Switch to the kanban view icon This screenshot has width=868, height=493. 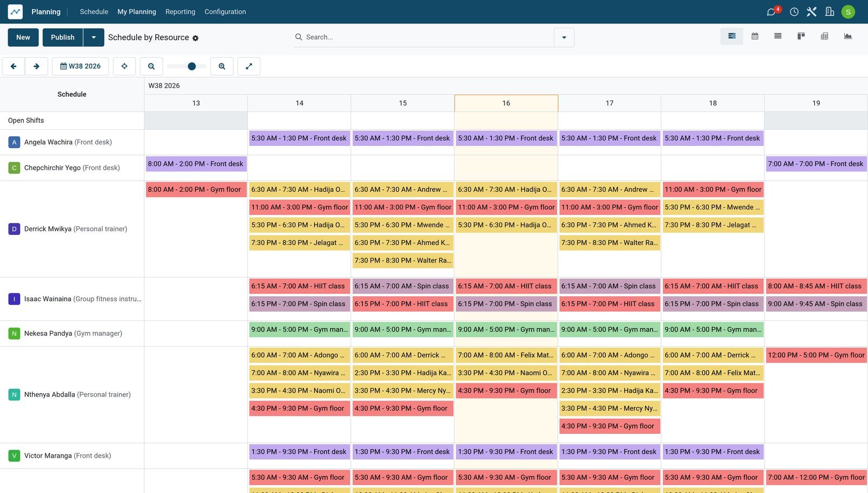pos(801,36)
